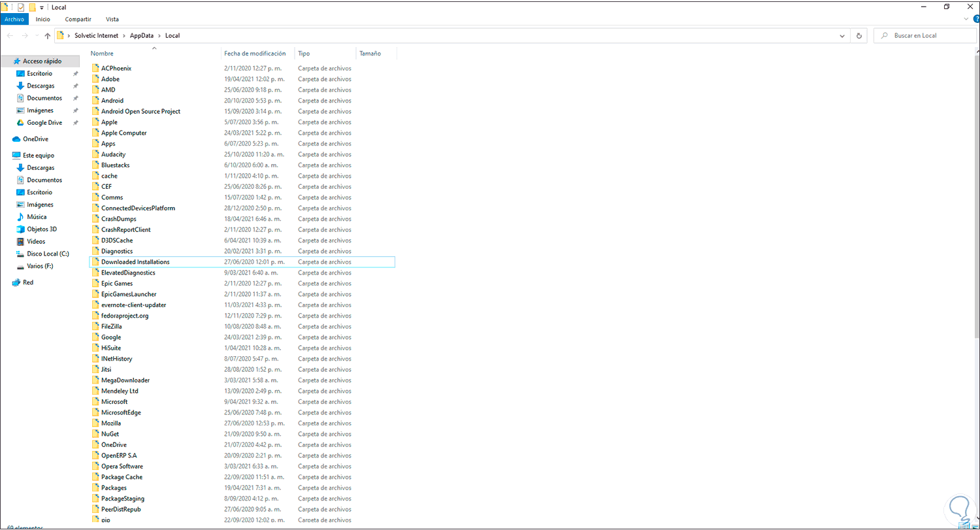The height and width of the screenshot is (530, 980).
Task: Select the Downloaded Installations folder name
Action: 135,262
